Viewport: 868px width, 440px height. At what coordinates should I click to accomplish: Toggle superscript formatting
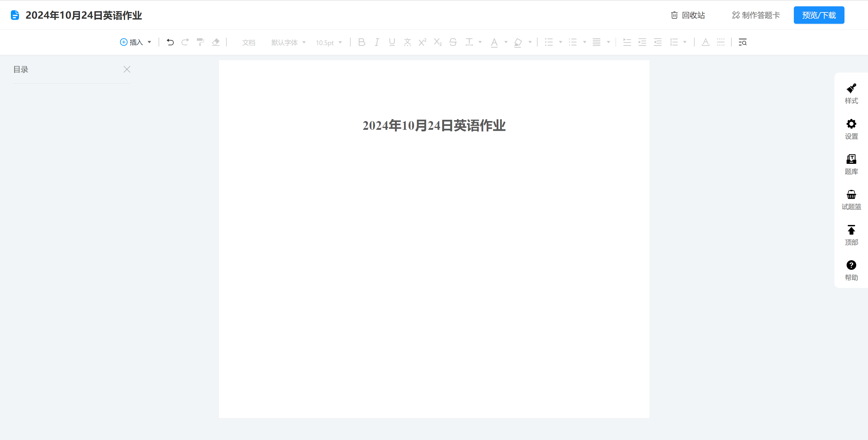422,42
